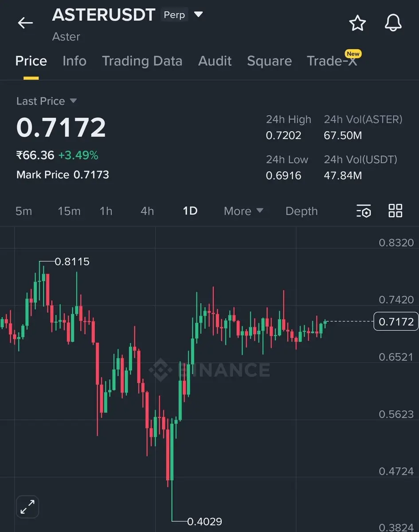Tap the +3.49% change value
419x532 pixels.
(x=78, y=155)
